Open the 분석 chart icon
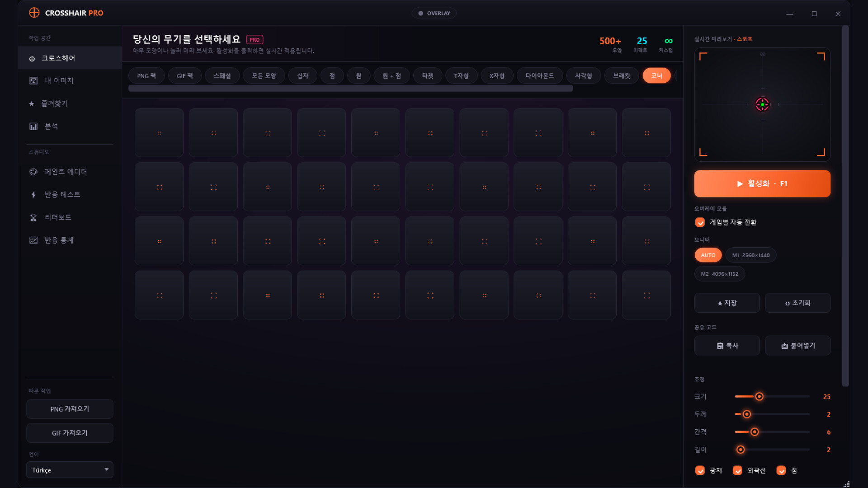This screenshot has width=868, height=488. click(33, 127)
